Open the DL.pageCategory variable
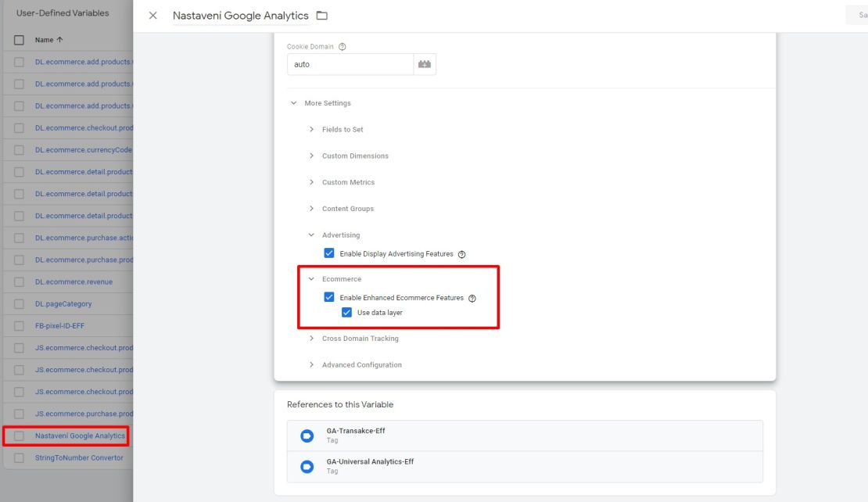 63,304
